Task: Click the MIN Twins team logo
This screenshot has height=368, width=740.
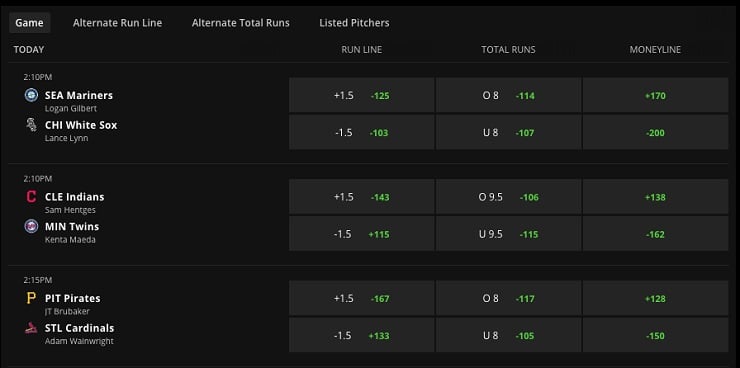Action: point(31,226)
